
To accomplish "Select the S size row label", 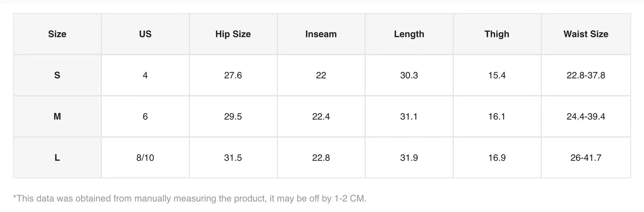I will click(57, 75).
